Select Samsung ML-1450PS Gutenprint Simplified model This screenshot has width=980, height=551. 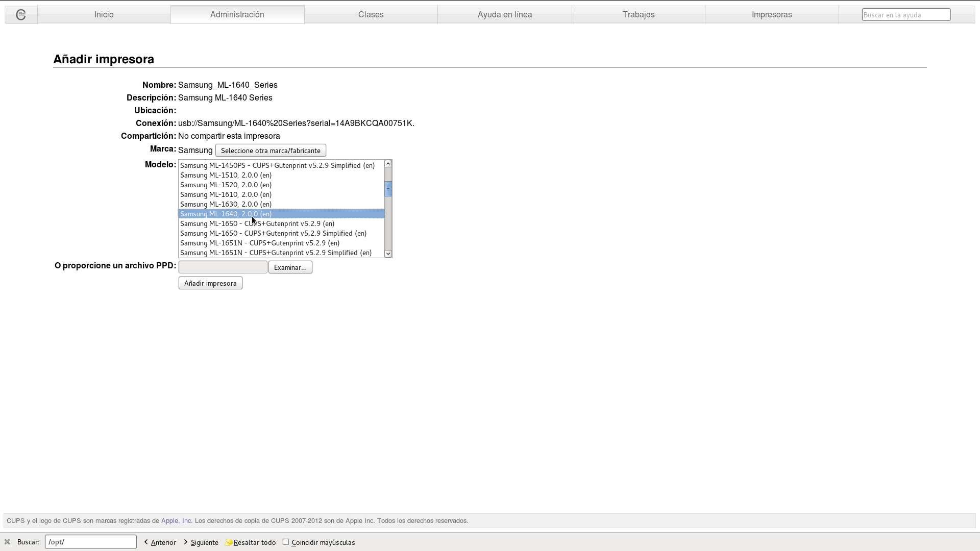click(x=281, y=165)
